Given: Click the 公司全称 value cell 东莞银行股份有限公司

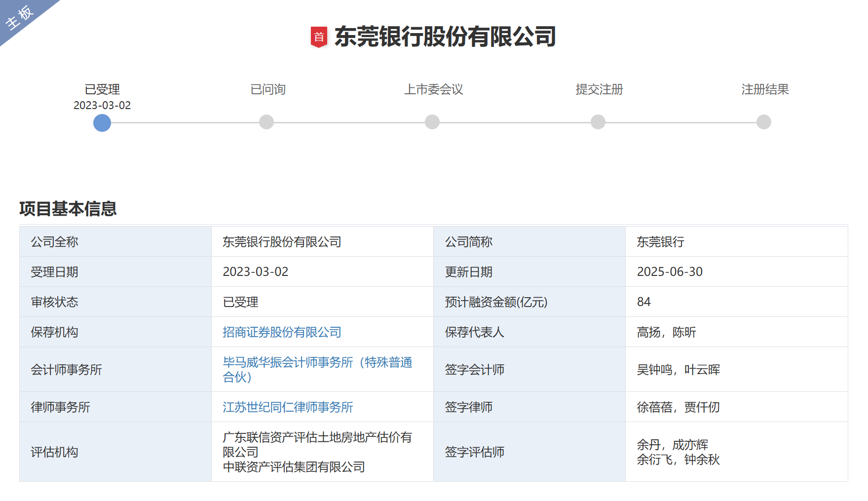Looking at the screenshot, I should (282, 242).
